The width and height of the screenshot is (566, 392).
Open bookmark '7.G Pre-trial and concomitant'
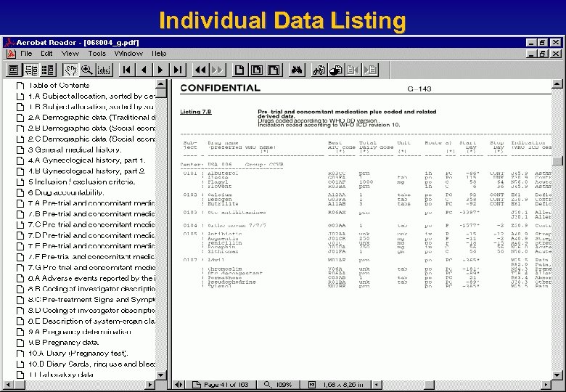91,267
